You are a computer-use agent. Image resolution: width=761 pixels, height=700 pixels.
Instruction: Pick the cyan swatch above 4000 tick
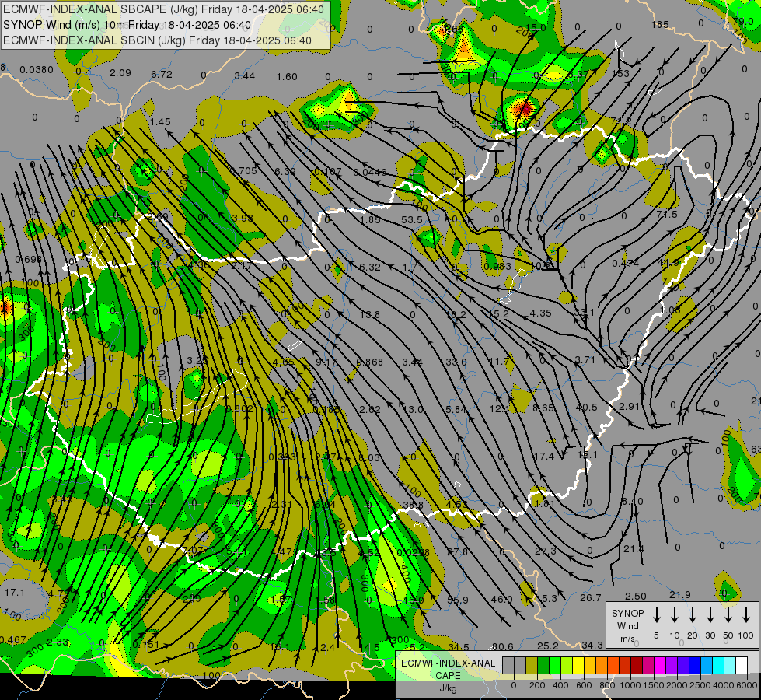(x=718, y=665)
